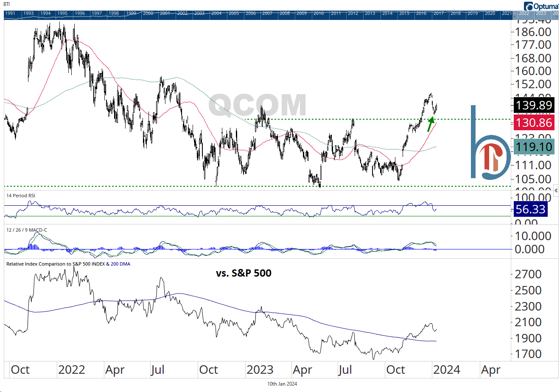Click the vs. S&P 500 annotation text

tap(244, 273)
